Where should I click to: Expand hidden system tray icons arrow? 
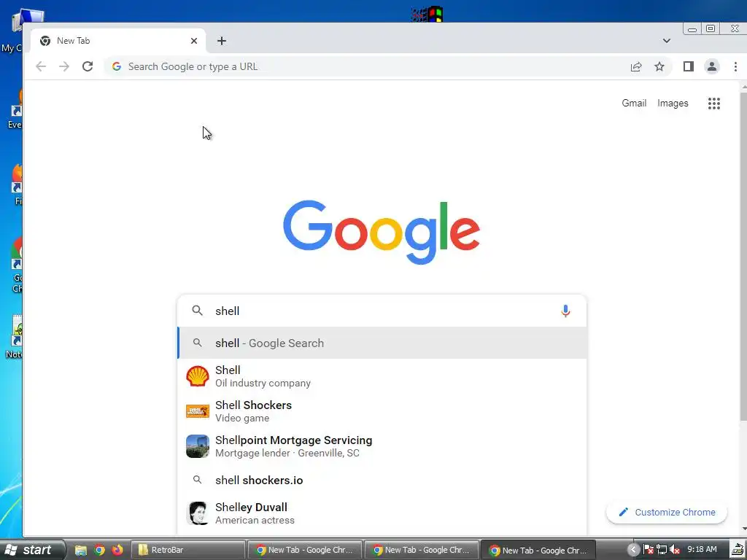(633, 550)
